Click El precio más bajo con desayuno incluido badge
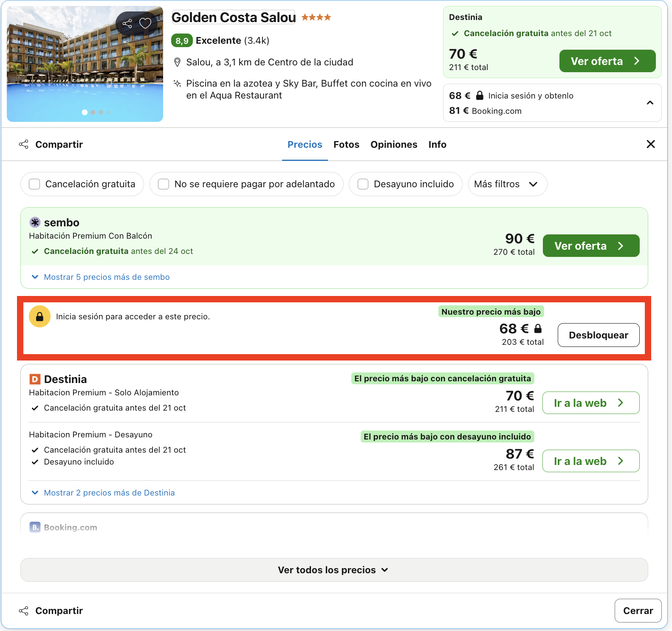Image resolution: width=672 pixels, height=631 pixels. [447, 437]
